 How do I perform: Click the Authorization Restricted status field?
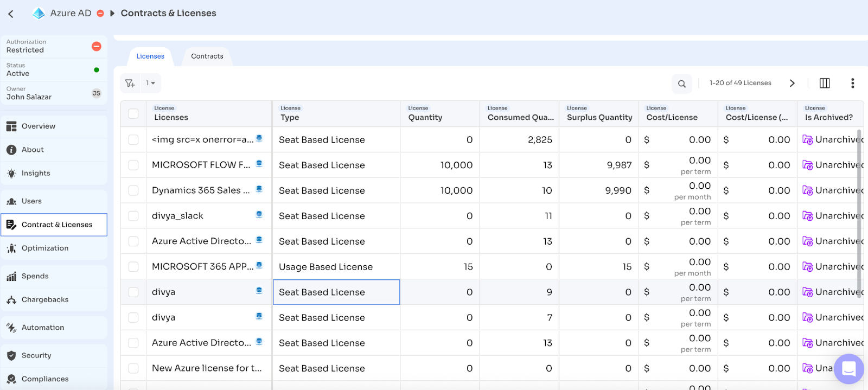tap(54, 46)
